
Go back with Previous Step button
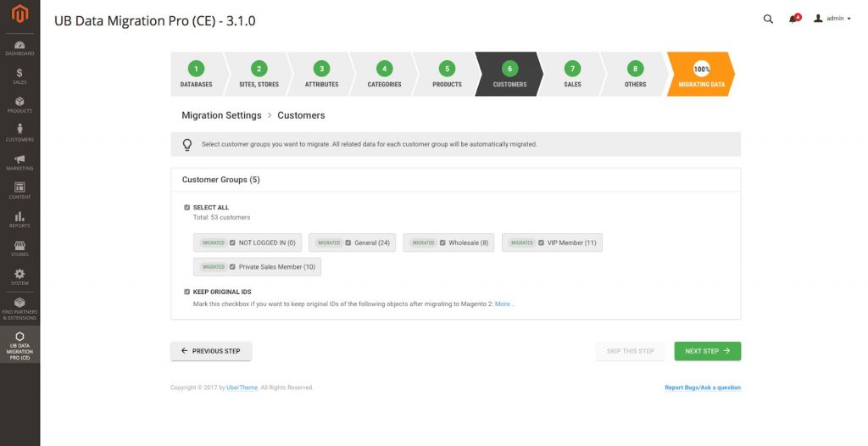(211, 351)
